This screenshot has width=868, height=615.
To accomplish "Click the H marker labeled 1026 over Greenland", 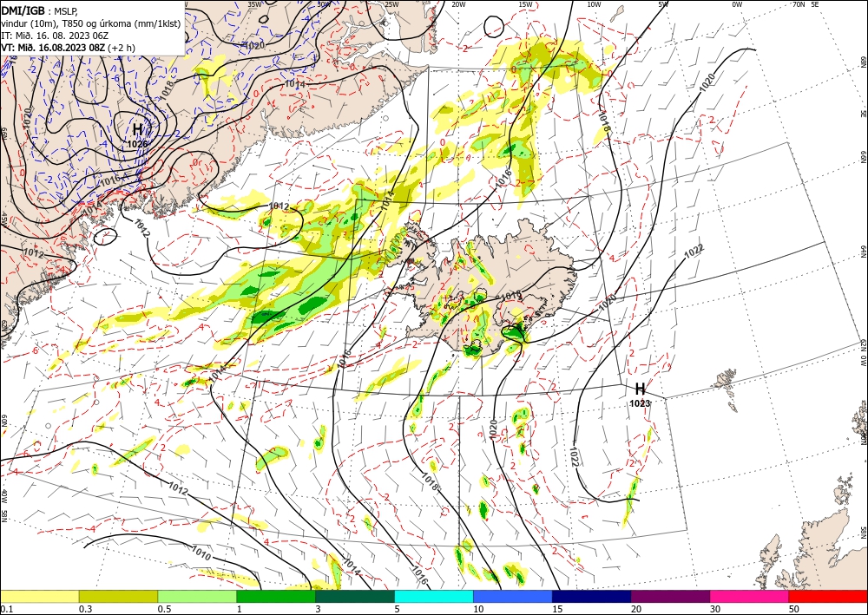I will pyautogui.click(x=137, y=130).
